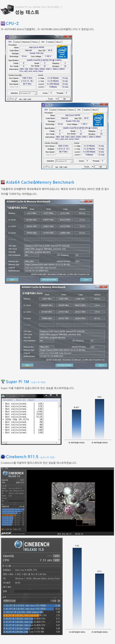This screenshot has height=644, width=115.
Task: Select the Intel Xeon CPU X5570 ranking row
Action: coord(32,609)
